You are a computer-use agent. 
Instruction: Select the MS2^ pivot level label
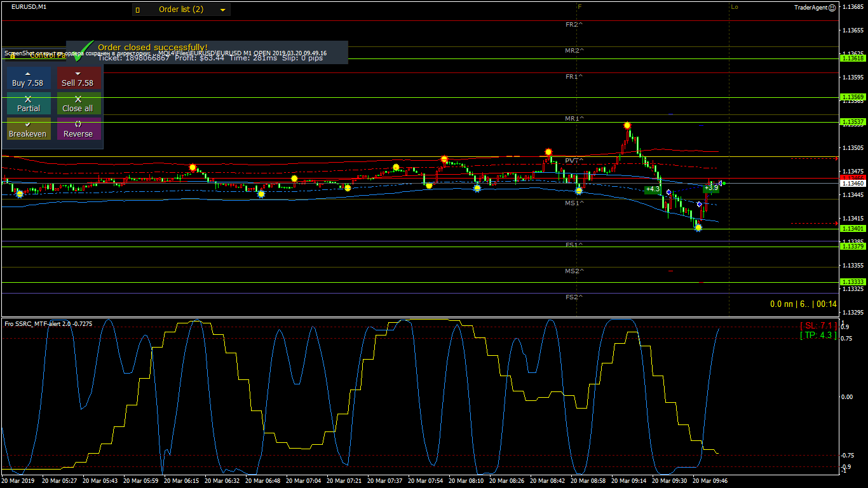(574, 271)
